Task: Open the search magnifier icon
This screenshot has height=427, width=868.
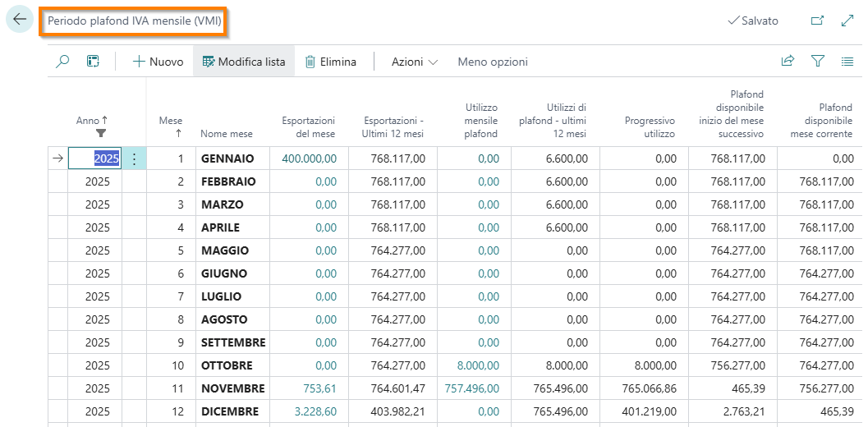Action: point(62,62)
